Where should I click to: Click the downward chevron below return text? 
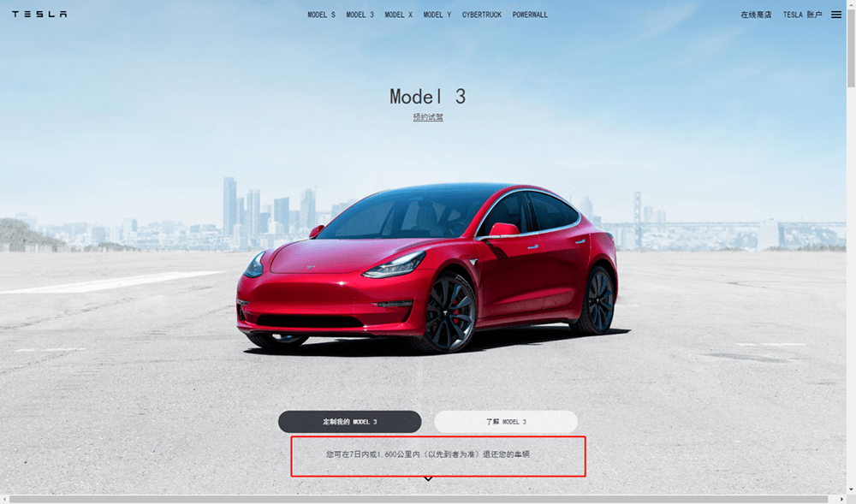point(428,479)
